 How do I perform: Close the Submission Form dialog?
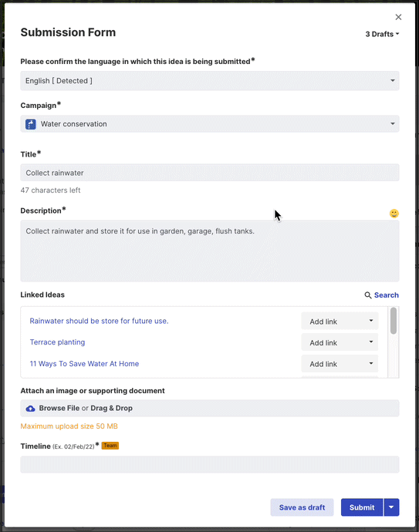398,17
